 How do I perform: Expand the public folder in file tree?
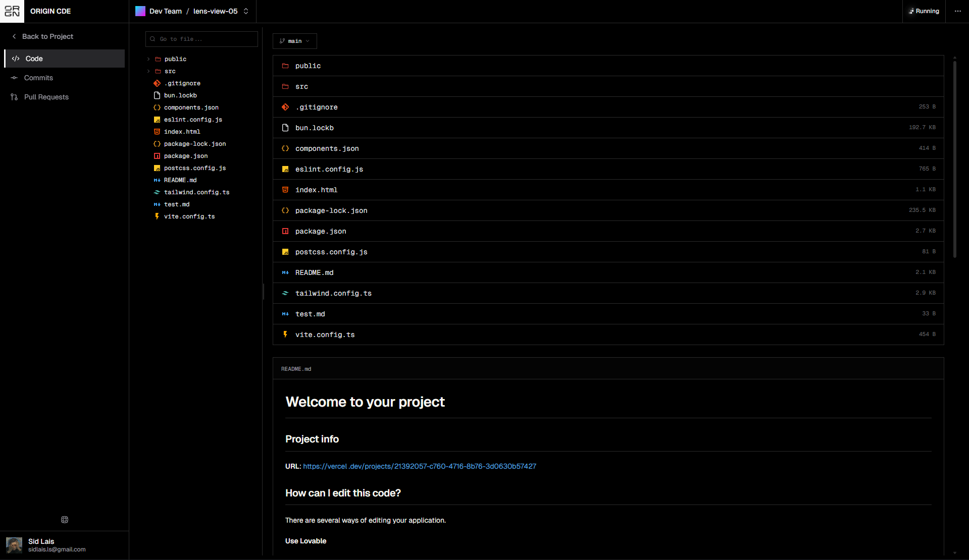148,59
